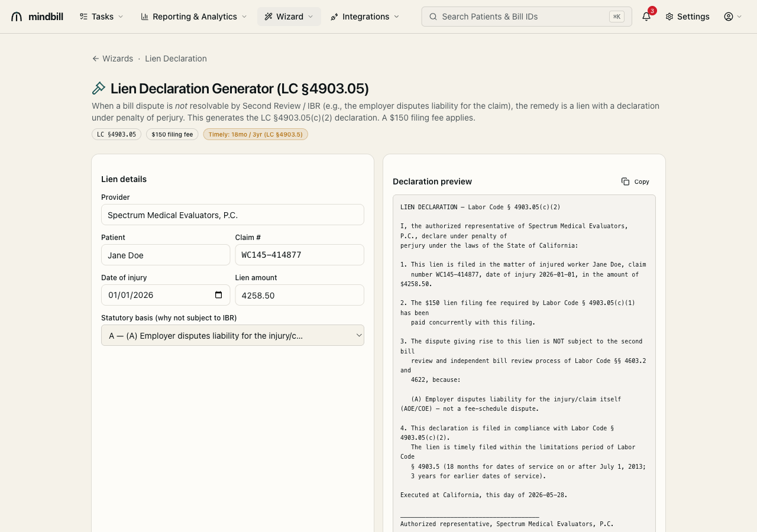
Task: Click the mindbill logo icon
Action: 17,17
